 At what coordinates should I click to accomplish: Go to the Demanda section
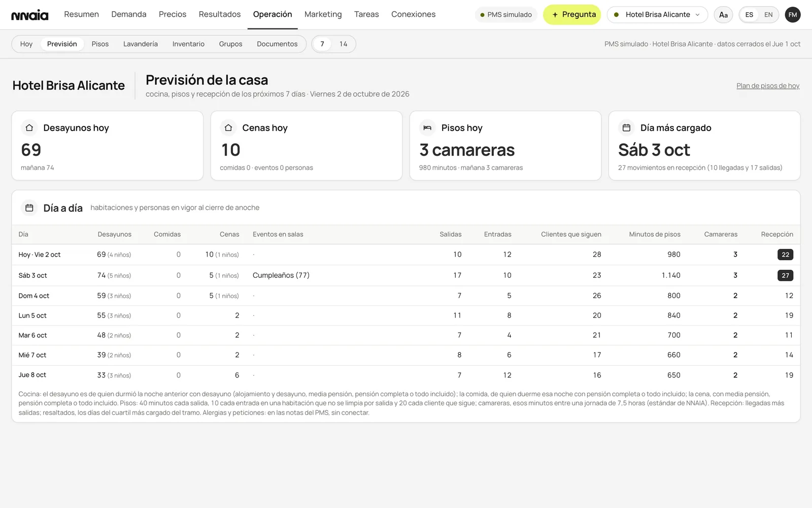(129, 14)
